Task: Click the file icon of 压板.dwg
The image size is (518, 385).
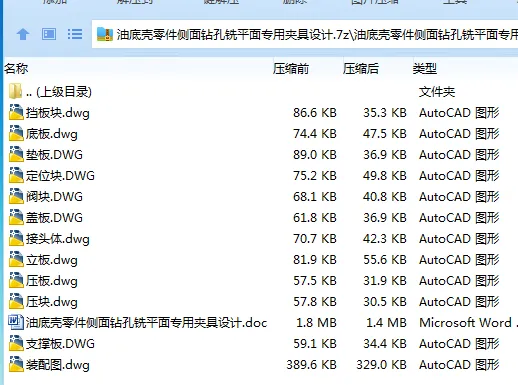Action: coord(16,280)
